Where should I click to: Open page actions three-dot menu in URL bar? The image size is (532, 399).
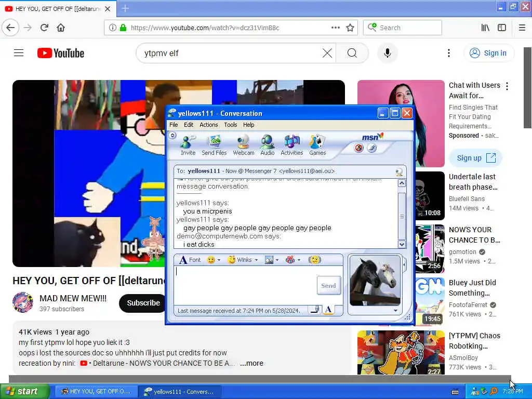tap(335, 28)
